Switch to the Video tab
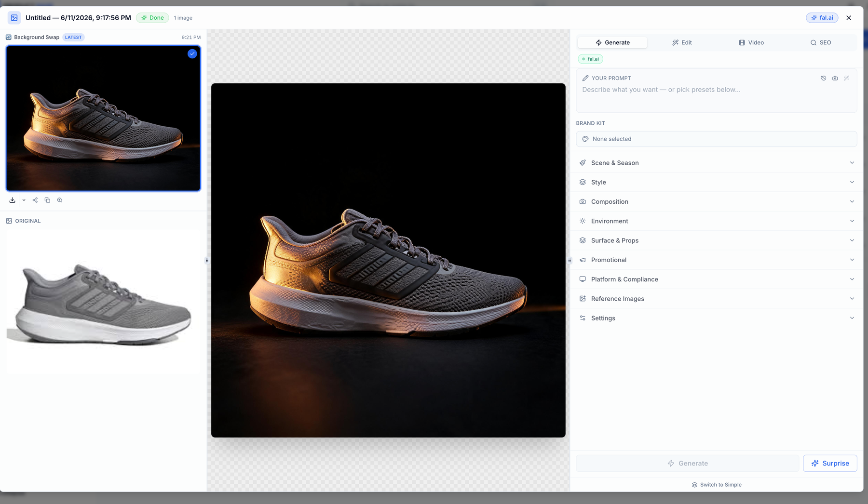 tap(751, 42)
